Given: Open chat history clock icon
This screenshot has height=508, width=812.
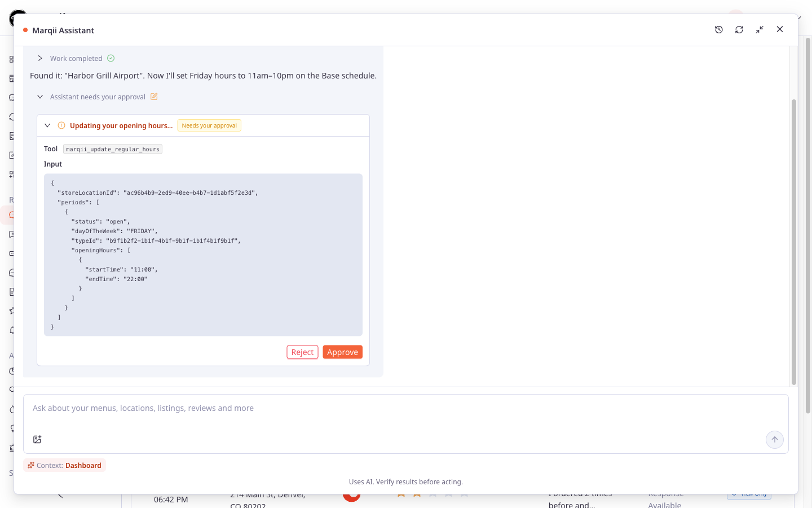Looking at the screenshot, I should (719, 29).
